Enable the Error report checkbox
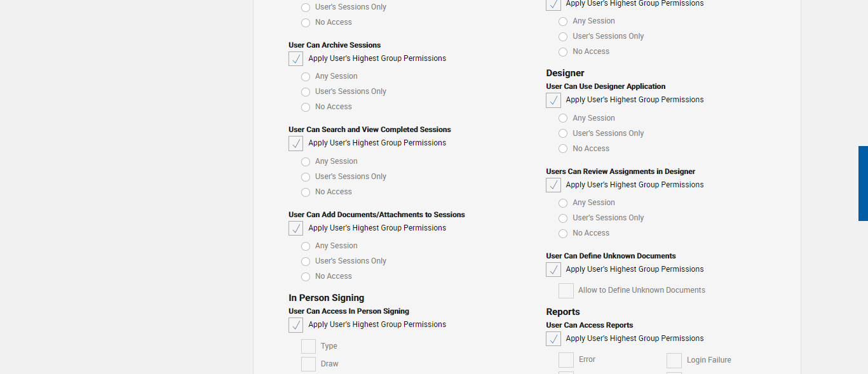 coord(566,360)
